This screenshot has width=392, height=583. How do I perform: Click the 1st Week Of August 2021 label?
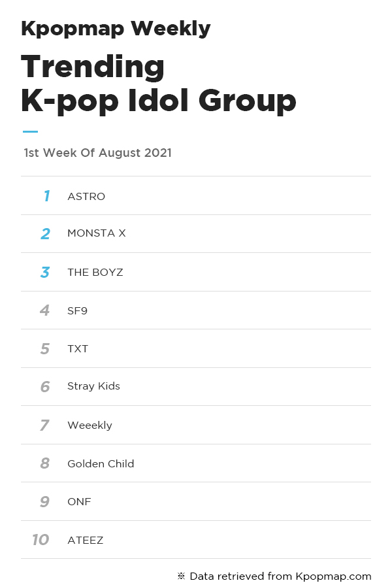(98, 153)
